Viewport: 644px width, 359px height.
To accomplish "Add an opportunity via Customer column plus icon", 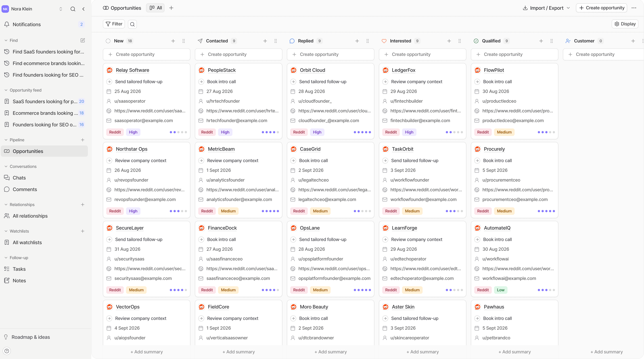I will [x=633, y=41].
